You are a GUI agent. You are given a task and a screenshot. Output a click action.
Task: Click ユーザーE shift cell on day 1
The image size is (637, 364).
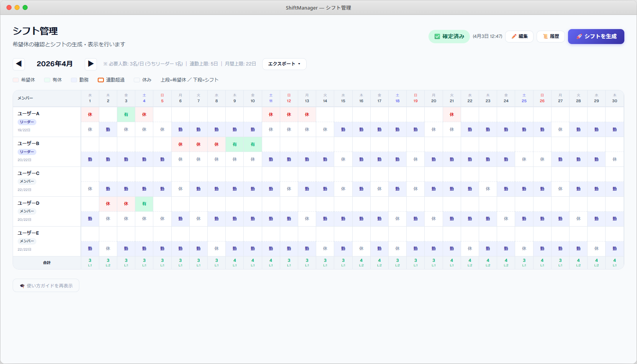(x=90, y=249)
